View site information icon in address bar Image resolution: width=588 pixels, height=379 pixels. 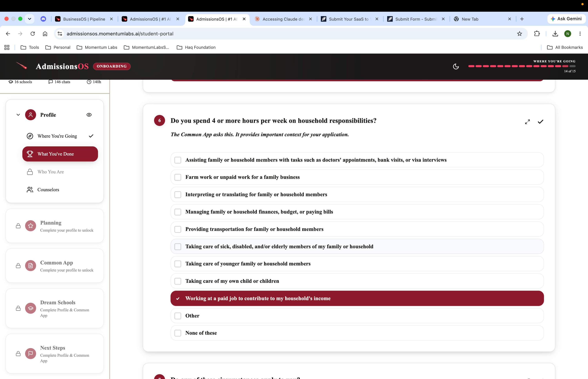60,34
